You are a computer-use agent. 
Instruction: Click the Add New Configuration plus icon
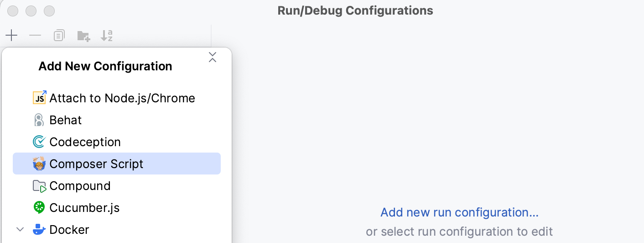[x=11, y=36]
